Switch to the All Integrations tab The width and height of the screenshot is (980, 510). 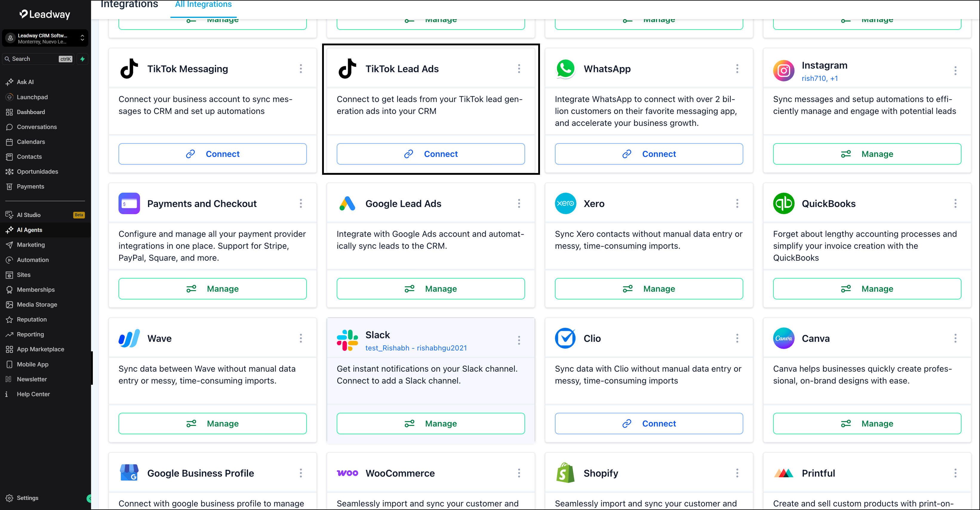204,5
